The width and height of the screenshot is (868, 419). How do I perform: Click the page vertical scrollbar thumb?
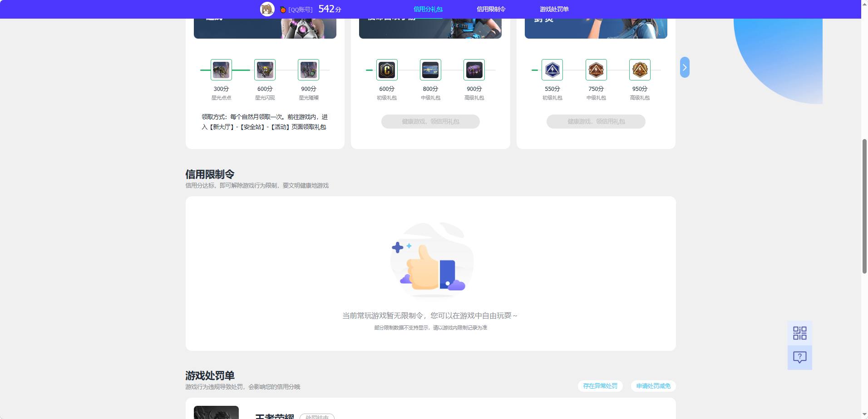tap(864, 206)
